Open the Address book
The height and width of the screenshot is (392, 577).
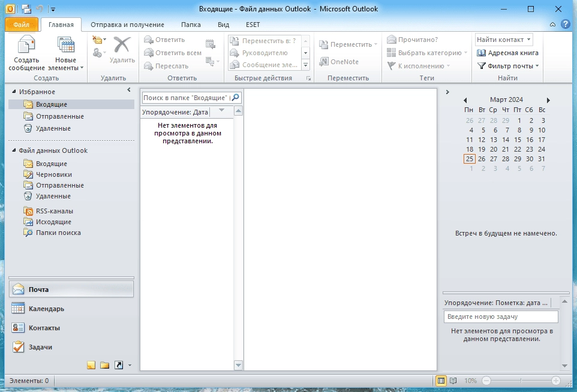(x=507, y=53)
